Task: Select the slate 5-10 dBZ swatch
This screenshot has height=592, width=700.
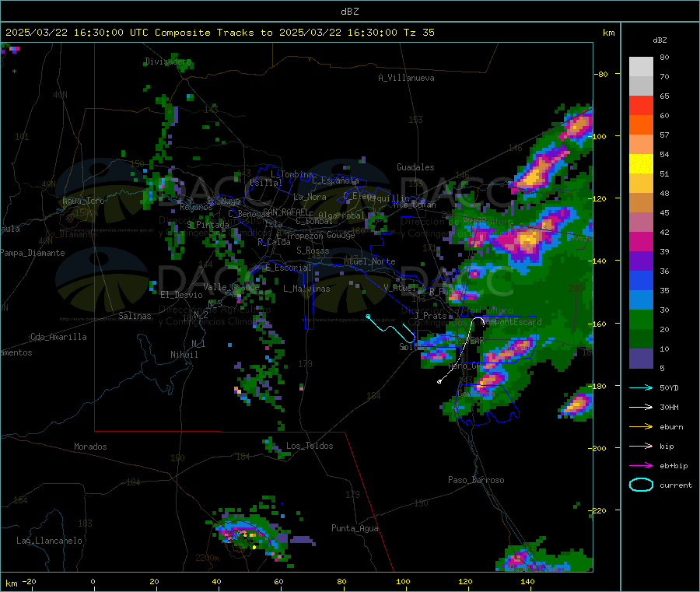Action: [x=641, y=359]
